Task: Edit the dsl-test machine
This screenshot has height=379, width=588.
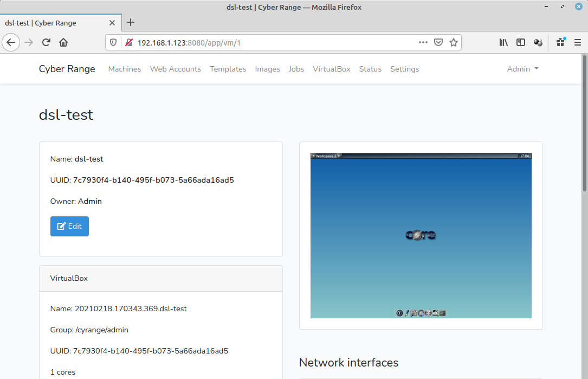Action: pos(69,226)
